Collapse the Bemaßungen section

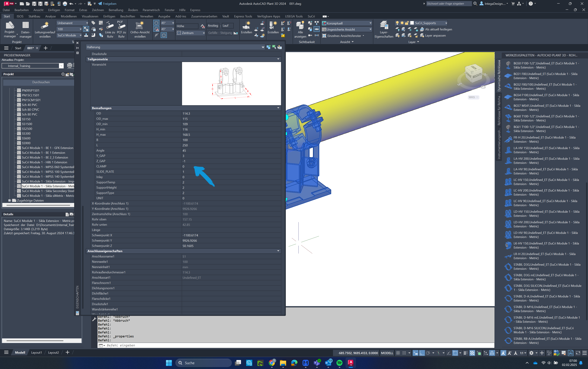coord(278,108)
